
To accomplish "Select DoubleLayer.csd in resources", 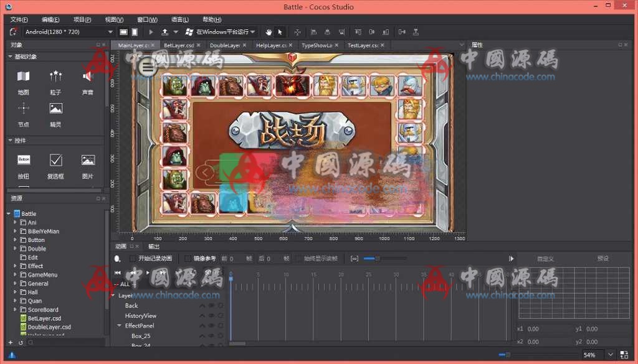I will click(x=49, y=327).
